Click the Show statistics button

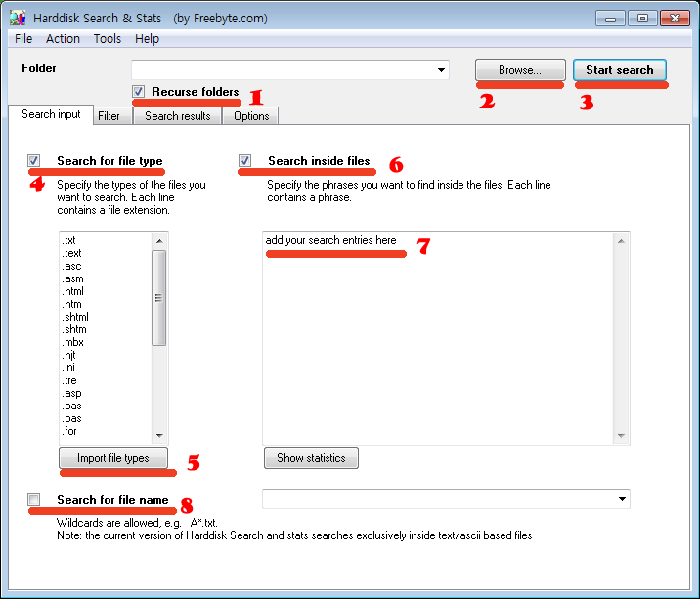311,458
